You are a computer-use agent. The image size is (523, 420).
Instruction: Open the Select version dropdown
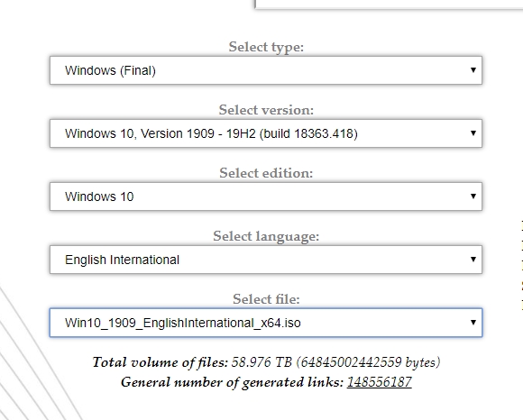tap(266, 133)
